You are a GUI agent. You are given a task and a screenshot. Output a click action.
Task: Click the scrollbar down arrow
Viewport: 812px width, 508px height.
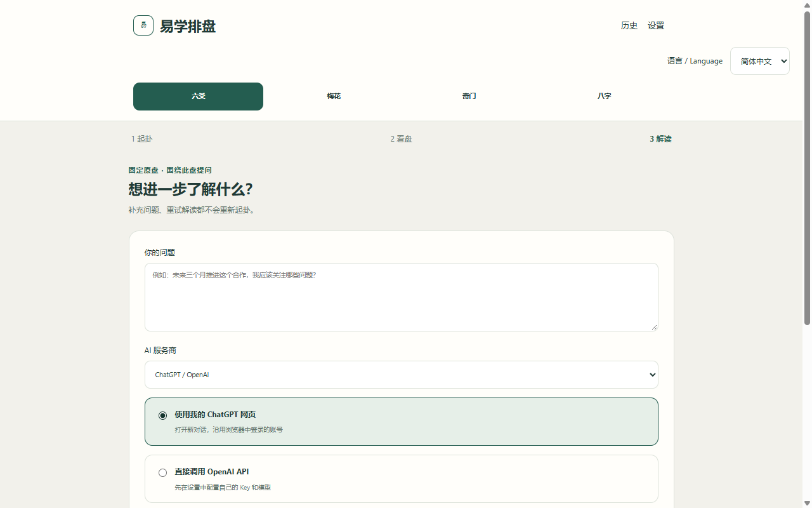point(807,503)
